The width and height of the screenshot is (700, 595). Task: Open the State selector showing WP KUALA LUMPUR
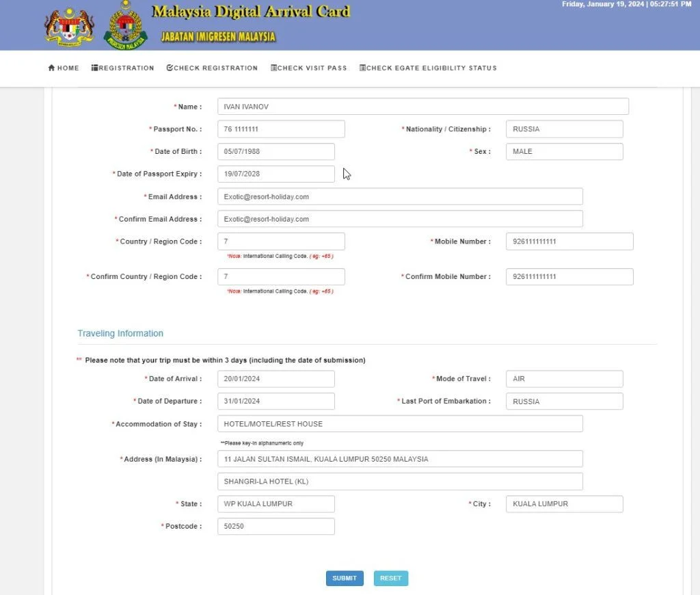click(275, 503)
